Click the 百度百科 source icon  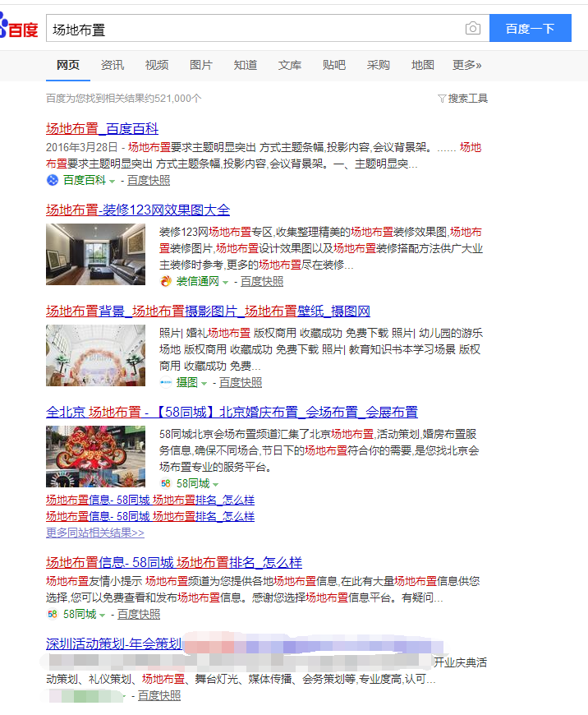pyautogui.click(x=53, y=180)
